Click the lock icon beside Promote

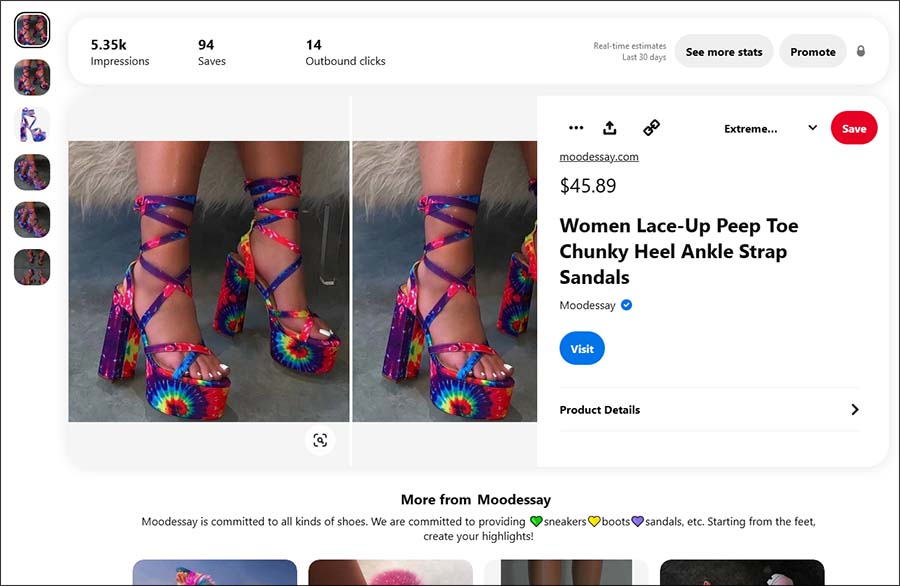[x=860, y=51]
